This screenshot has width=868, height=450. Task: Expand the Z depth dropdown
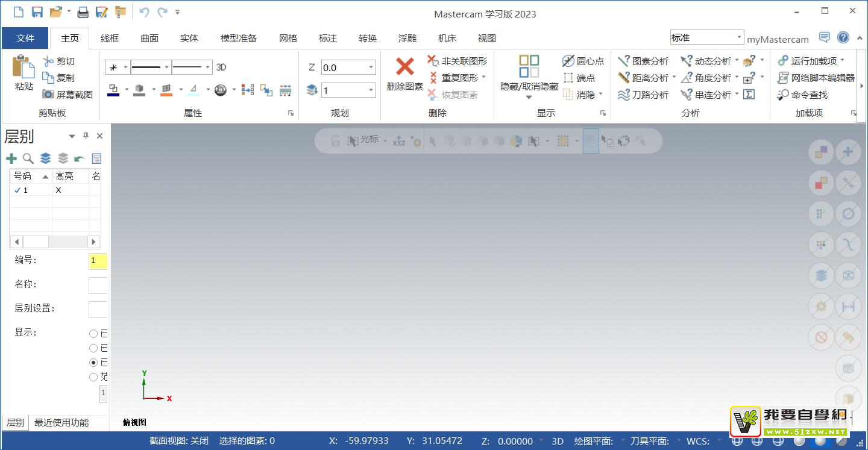(371, 67)
